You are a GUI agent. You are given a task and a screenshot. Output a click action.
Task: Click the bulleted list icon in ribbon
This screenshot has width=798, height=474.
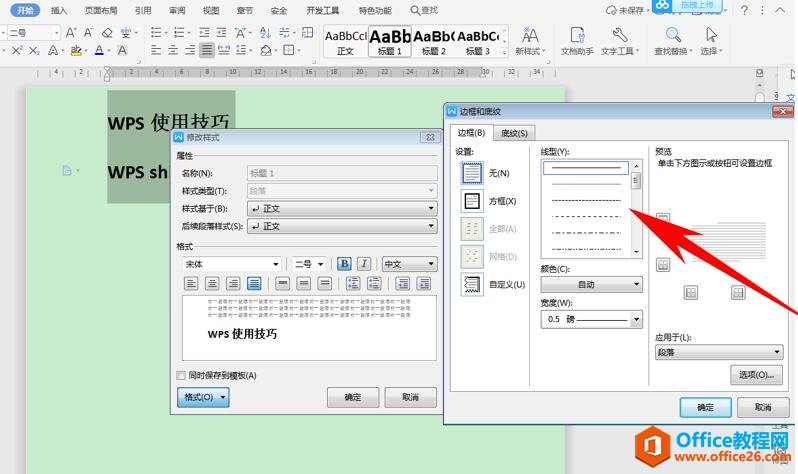point(156,33)
